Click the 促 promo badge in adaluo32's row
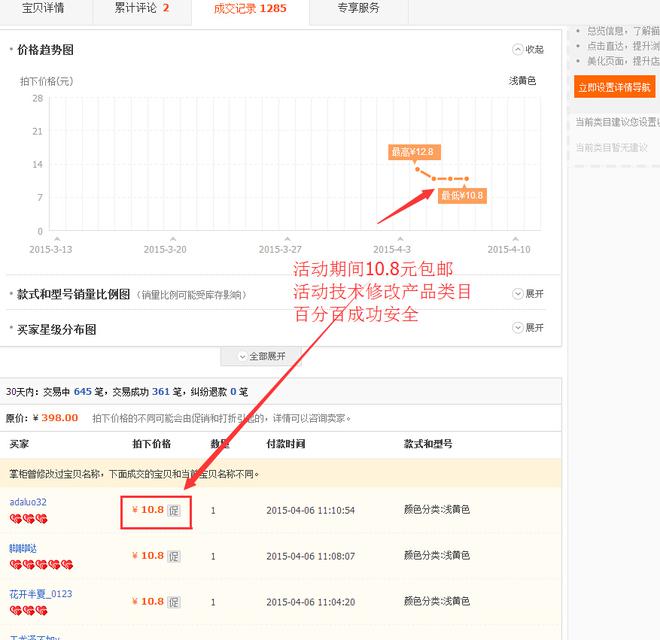660x640 pixels. (x=174, y=510)
